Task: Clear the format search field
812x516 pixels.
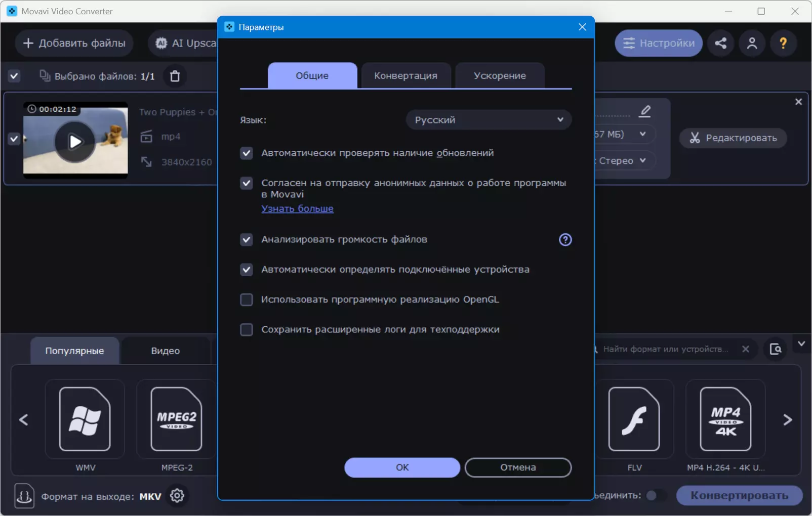Action: point(746,349)
